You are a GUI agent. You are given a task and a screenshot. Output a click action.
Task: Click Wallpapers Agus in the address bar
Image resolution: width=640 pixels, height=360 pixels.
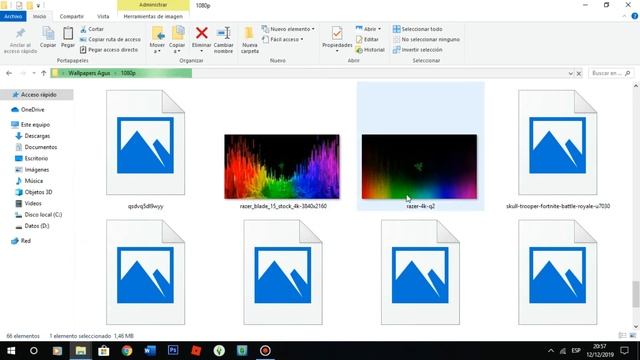[89, 73]
